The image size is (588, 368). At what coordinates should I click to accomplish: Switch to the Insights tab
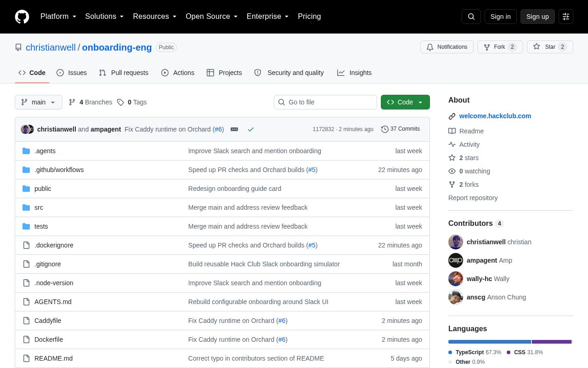pyautogui.click(x=354, y=73)
